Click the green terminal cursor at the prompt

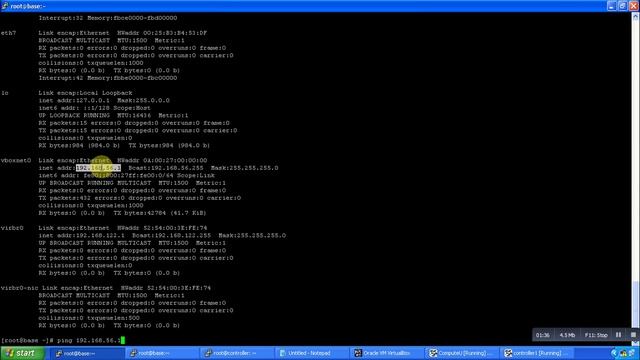[x=123, y=340]
